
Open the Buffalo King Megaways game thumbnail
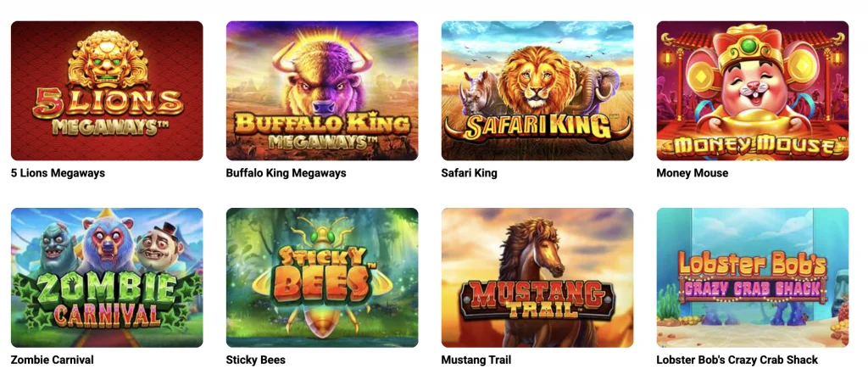[x=322, y=91]
